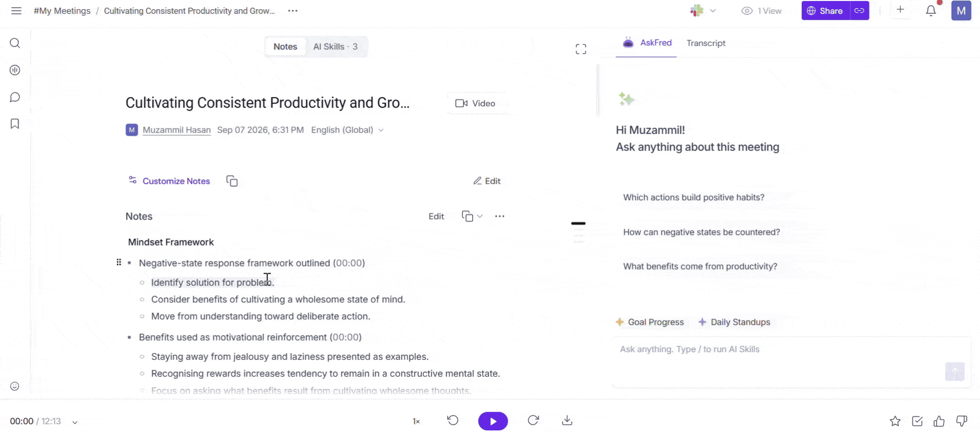Image resolution: width=980 pixels, height=436 pixels.
Task: Start playback with the purple play button
Action: click(x=493, y=421)
